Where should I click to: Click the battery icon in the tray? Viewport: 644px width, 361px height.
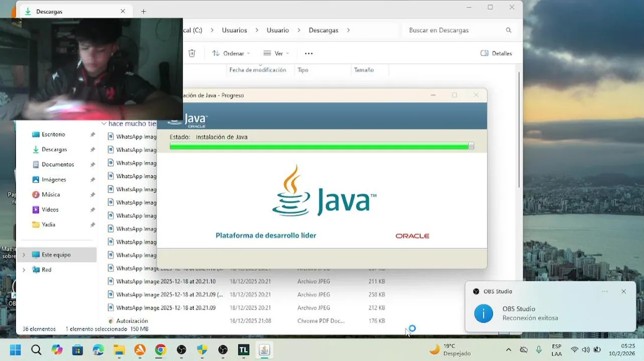(597, 349)
